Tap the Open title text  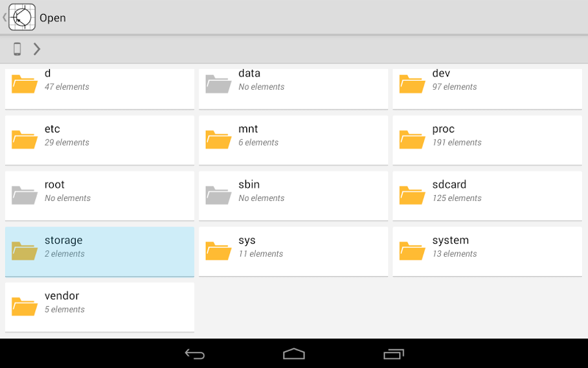[x=53, y=18]
